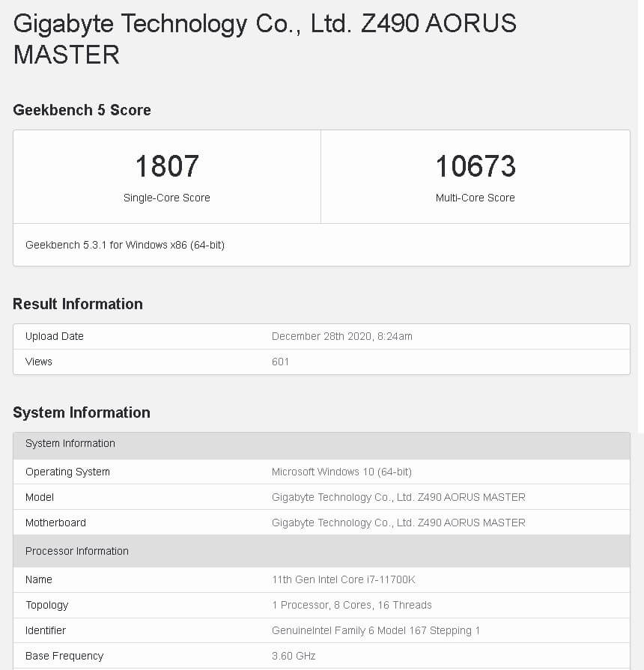Screen dimensions: 644x670
Task: Select 'Geekbench 5.3.1 for Windows x86 (64-bit)' text
Action: pos(125,245)
